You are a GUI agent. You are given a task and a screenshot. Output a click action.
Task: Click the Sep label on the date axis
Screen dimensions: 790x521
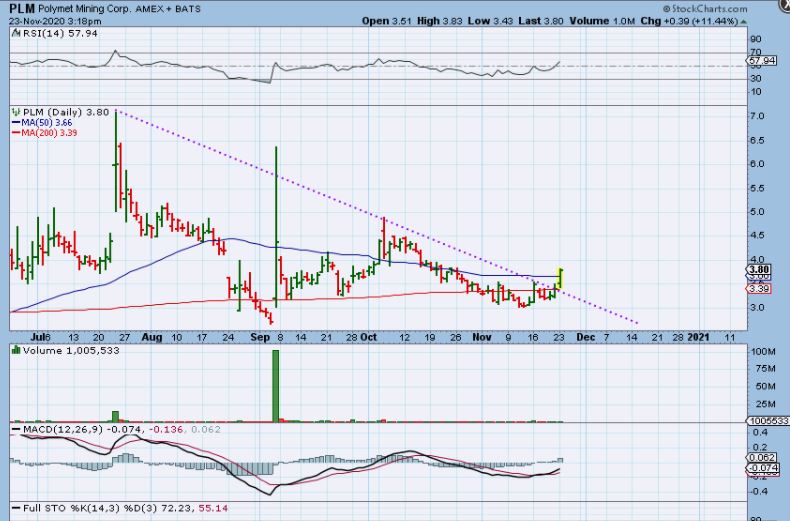coord(260,337)
